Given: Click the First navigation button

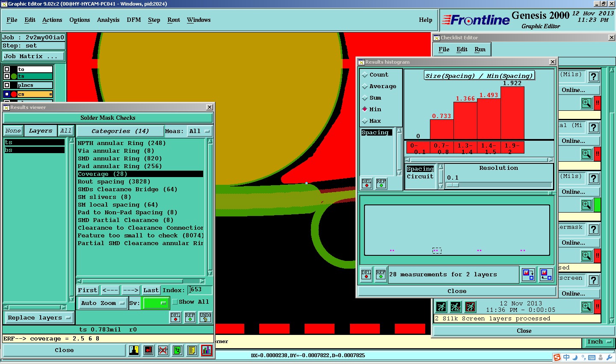Looking at the screenshot, I should (88, 290).
